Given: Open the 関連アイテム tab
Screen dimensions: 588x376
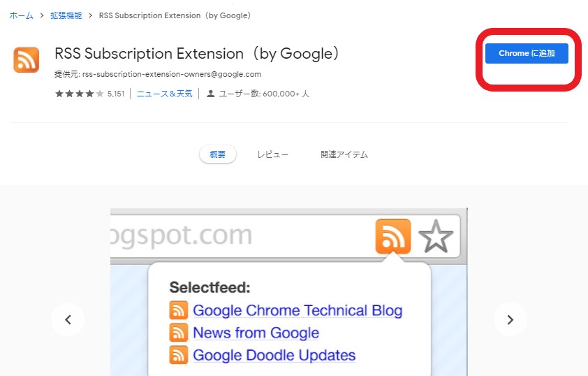Looking at the screenshot, I should tap(344, 154).
